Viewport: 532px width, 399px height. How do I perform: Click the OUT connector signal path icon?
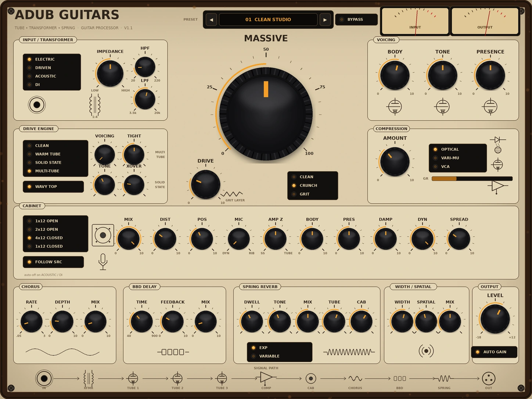coord(489,378)
